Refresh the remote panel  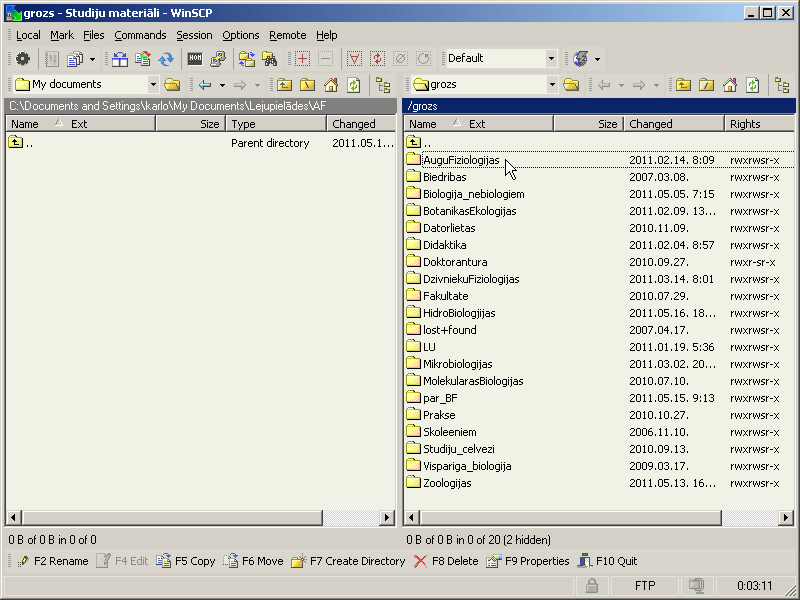[x=753, y=85]
